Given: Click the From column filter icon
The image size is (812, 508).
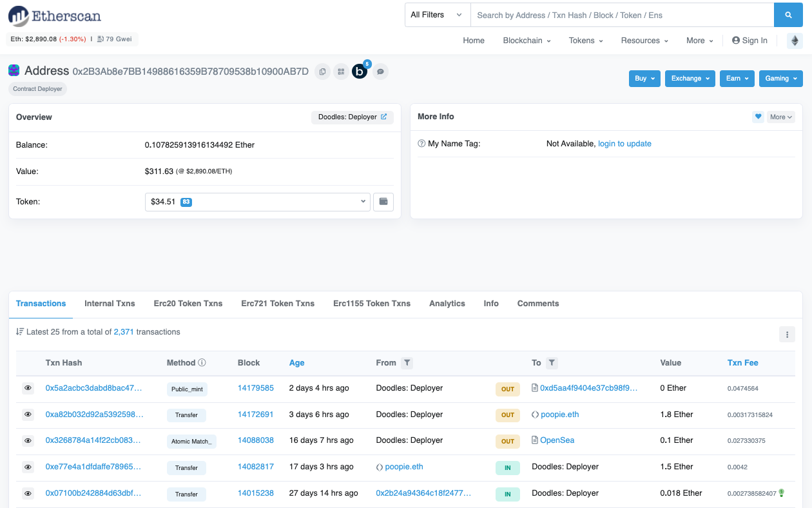Looking at the screenshot, I should (x=407, y=363).
